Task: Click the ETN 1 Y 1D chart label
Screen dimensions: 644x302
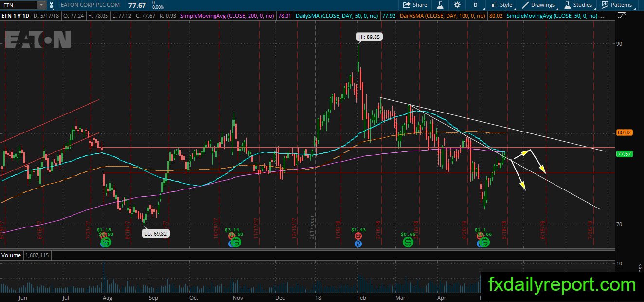Action: pyautogui.click(x=16, y=16)
